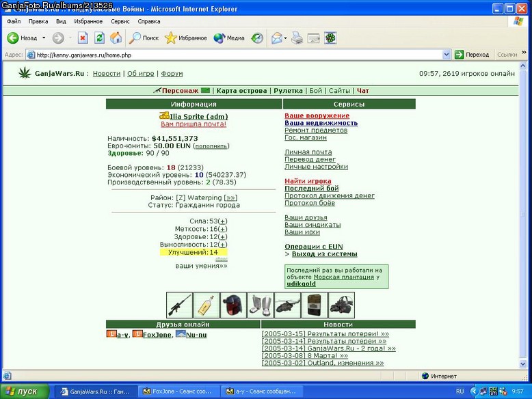Screen dimensions: 532x399
Task: Click the sniper rifle equipment thumbnail
Action: click(x=179, y=305)
